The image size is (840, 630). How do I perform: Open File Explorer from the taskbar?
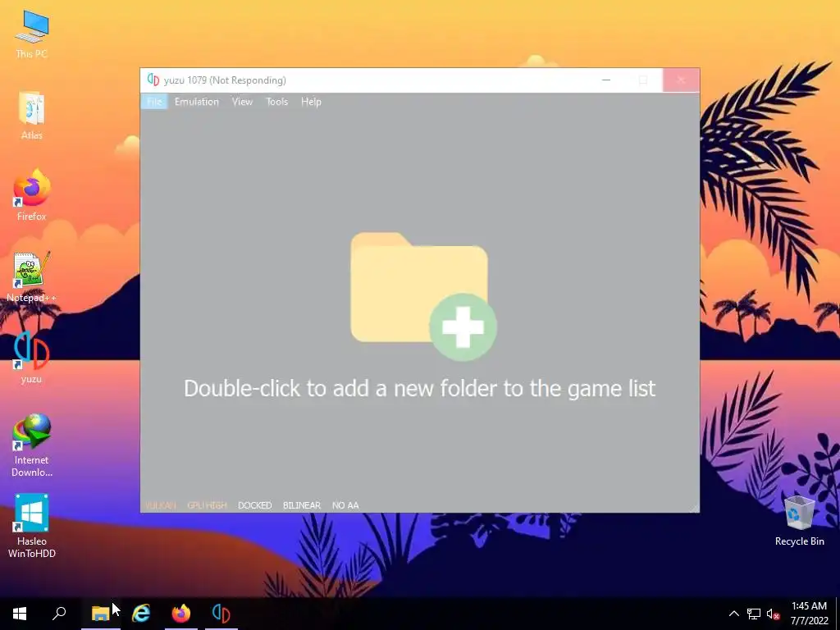point(101,614)
